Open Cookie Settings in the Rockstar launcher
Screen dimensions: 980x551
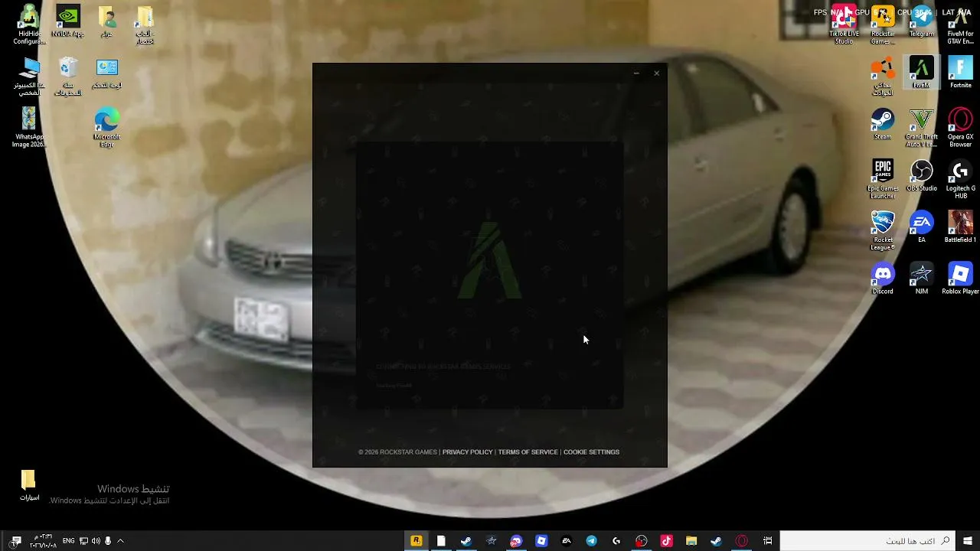point(591,452)
